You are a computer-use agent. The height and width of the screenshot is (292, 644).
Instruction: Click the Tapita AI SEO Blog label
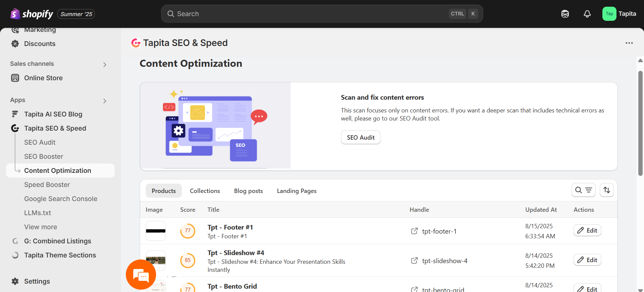pos(53,114)
